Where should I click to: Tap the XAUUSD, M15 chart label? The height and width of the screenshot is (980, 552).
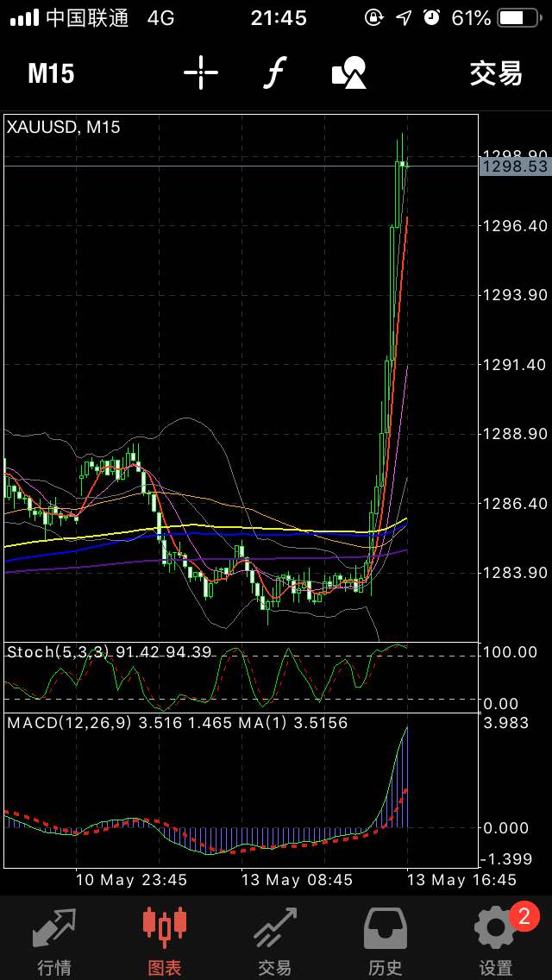coord(64,128)
